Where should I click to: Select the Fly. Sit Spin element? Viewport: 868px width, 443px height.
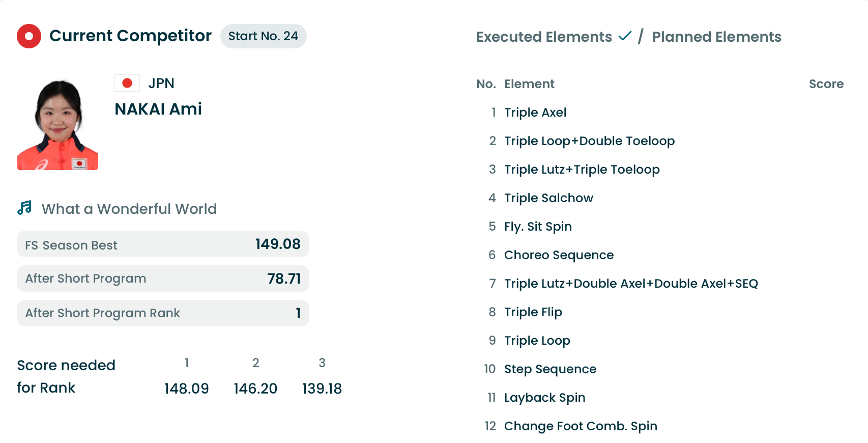(x=538, y=227)
